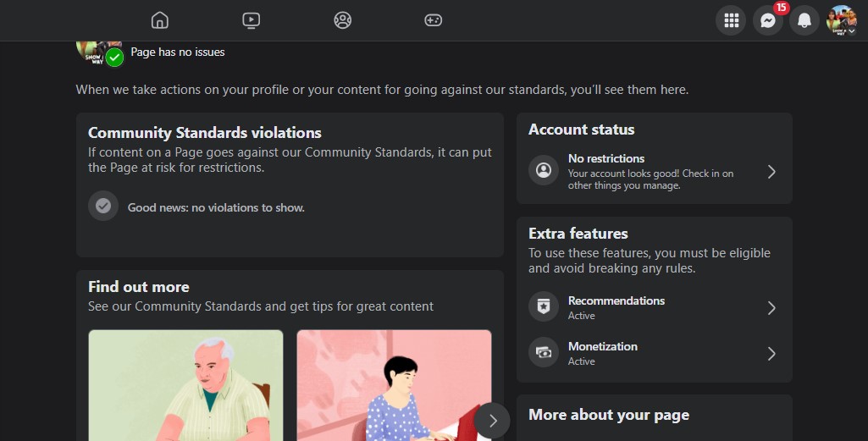Click 'Page has no issues' text
This screenshot has height=441, width=868.
178,52
